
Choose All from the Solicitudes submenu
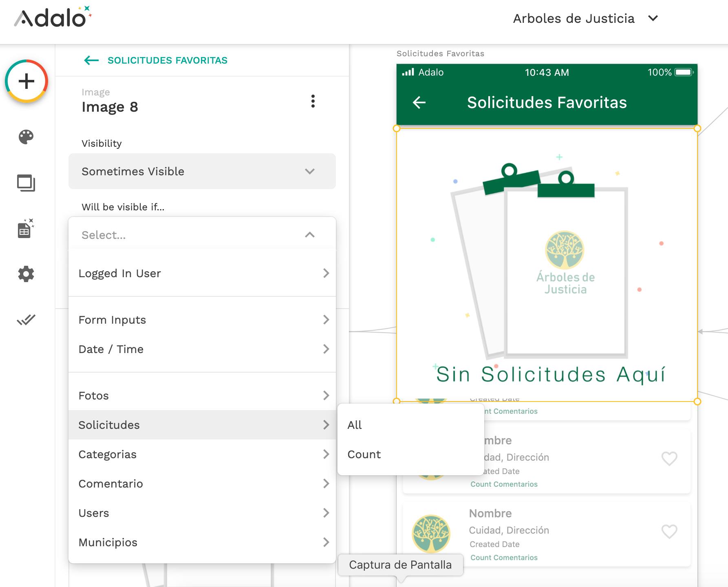(411, 425)
